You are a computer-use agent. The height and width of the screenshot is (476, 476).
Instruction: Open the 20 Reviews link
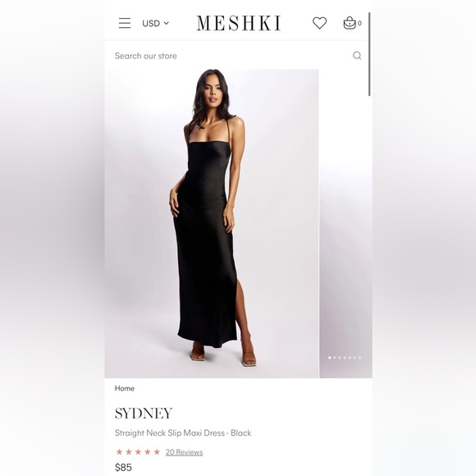tap(184, 452)
